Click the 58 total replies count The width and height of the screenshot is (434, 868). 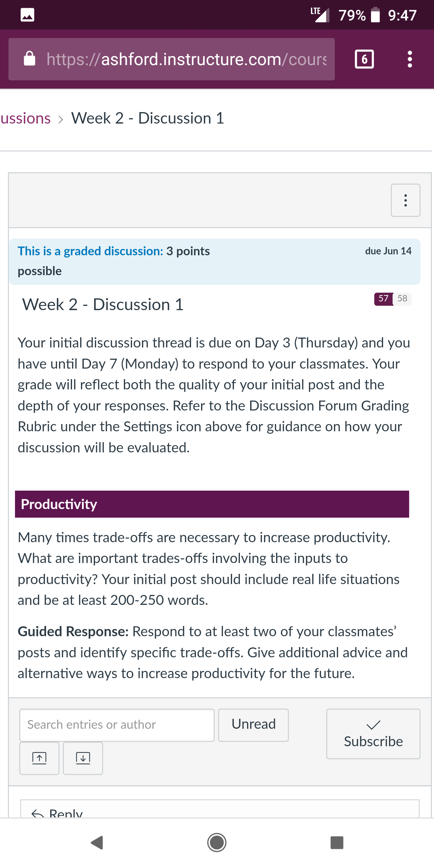point(402,299)
